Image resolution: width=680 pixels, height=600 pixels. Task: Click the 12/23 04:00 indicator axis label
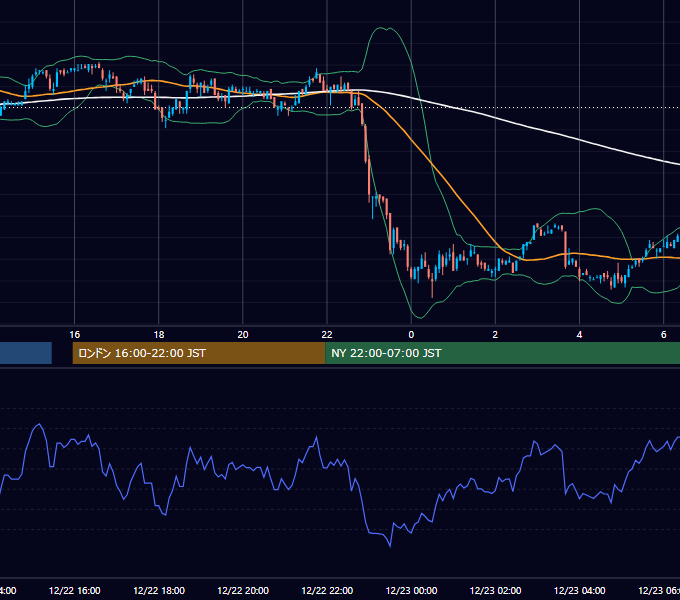[x=579, y=590]
